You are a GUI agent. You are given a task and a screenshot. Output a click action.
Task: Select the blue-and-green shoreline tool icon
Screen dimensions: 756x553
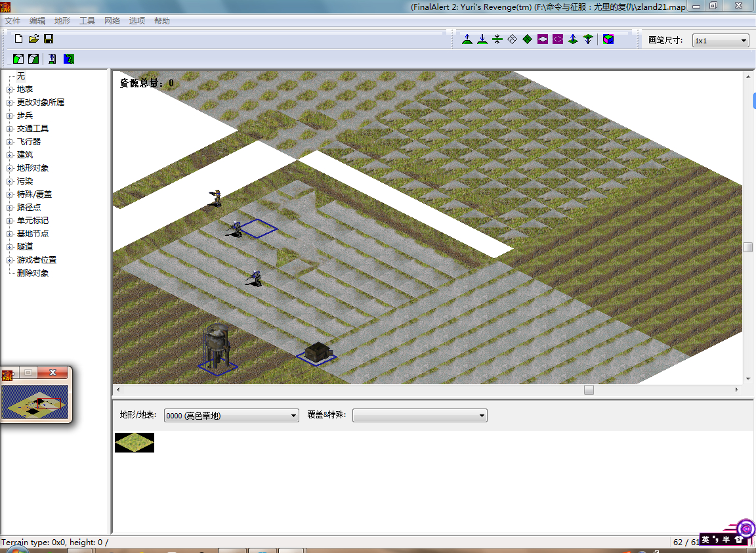[x=69, y=59]
